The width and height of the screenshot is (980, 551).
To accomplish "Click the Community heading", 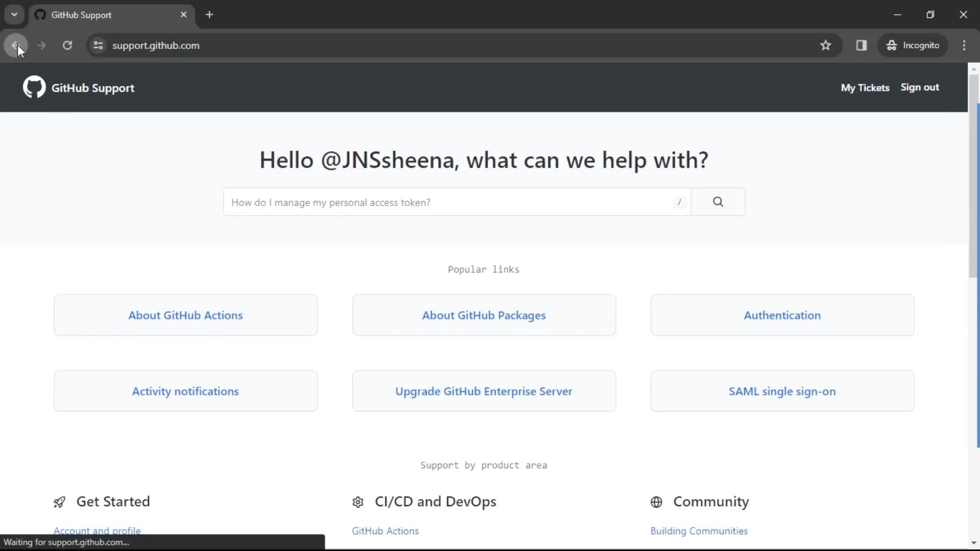I will point(711,502).
